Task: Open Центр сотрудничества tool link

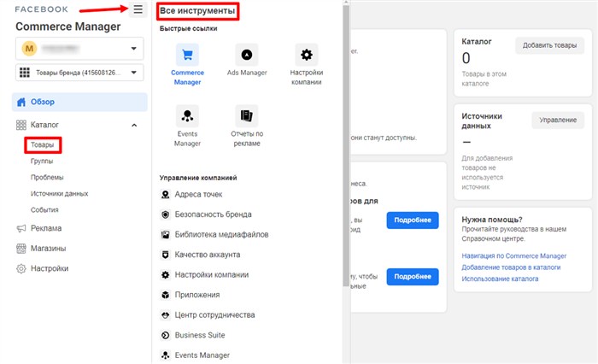Action: click(x=214, y=315)
